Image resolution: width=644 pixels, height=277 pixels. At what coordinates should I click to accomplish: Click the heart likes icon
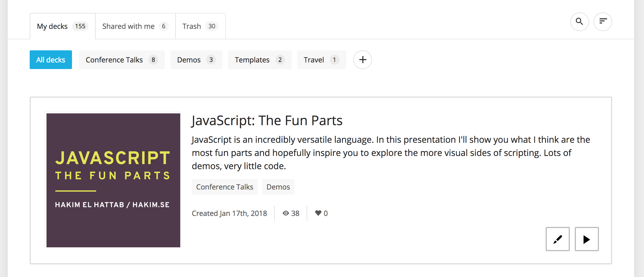[318, 213]
